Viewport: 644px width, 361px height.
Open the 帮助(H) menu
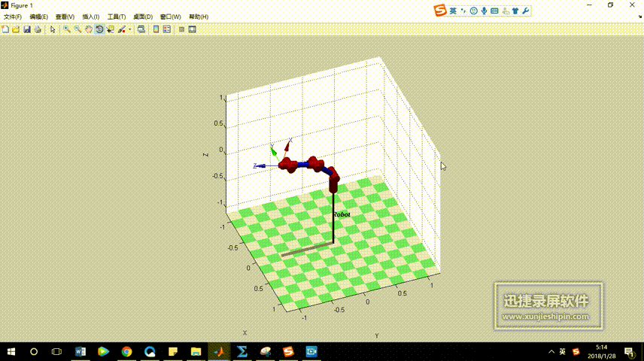199,17
